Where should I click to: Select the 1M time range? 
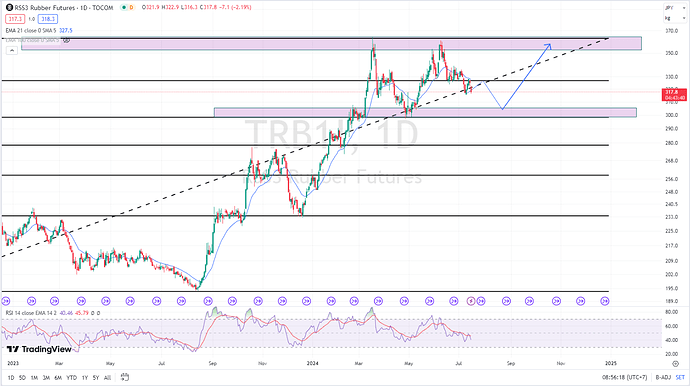pos(34,378)
